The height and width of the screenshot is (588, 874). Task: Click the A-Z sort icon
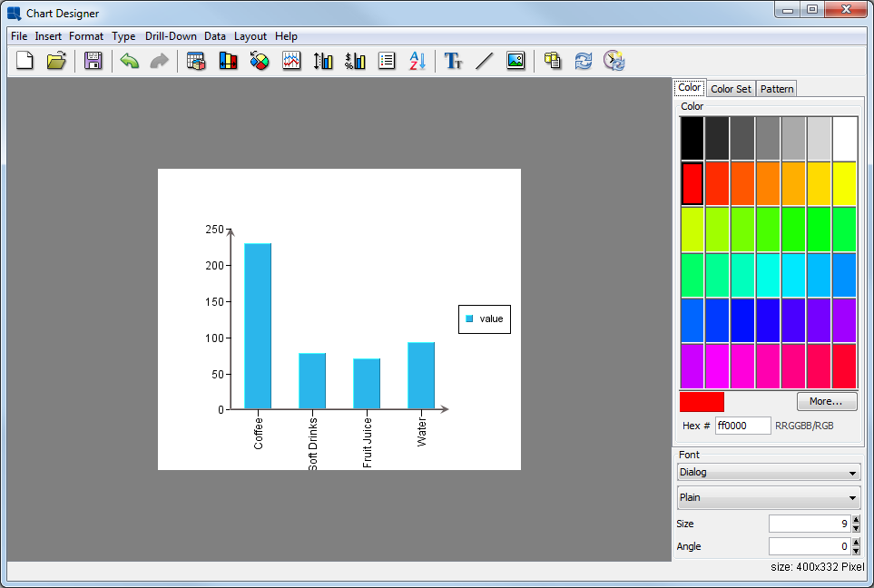pyautogui.click(x=417, y=60)
